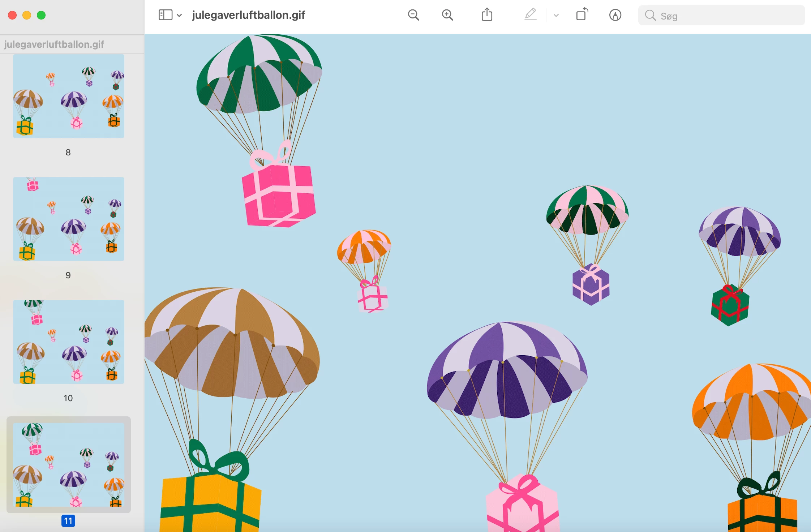Expand the sidebar view options chevron
Viewport: 811px width, 532px height.
click(179, 16)
